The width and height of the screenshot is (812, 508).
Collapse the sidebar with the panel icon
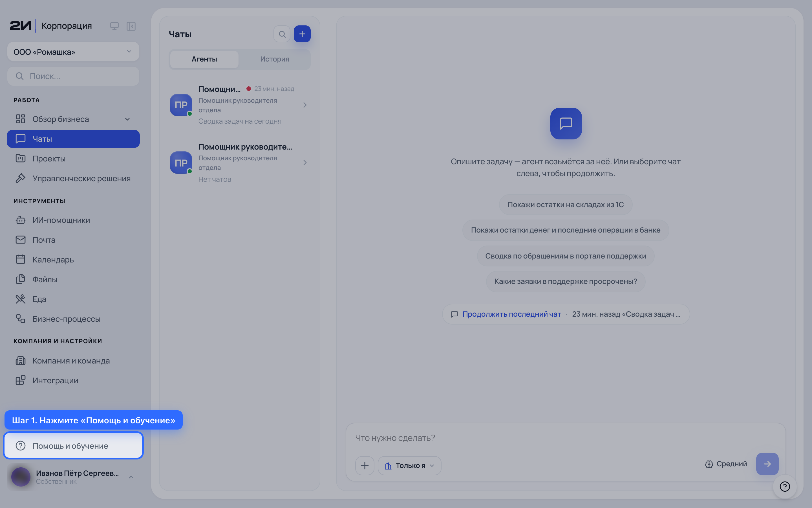click(x=131, y=26)
